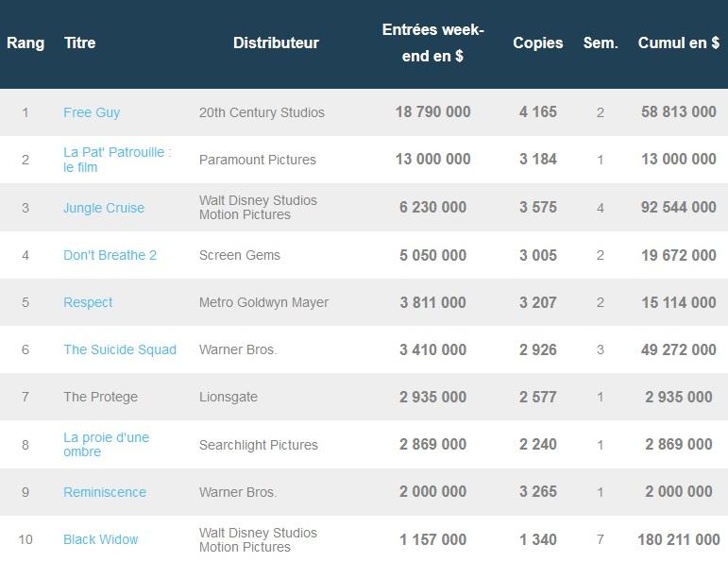Click weekend value 3 410 000

coord(432,349)
